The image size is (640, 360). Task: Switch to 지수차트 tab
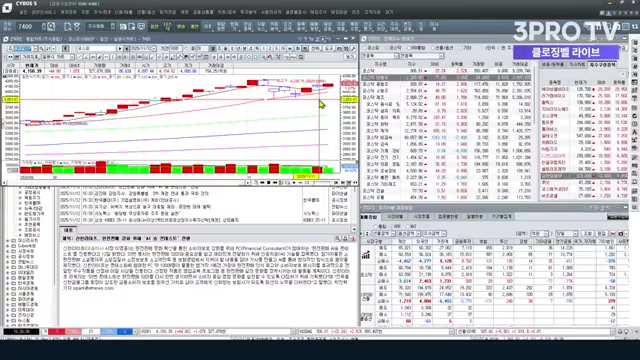click(x=577, y=65)
